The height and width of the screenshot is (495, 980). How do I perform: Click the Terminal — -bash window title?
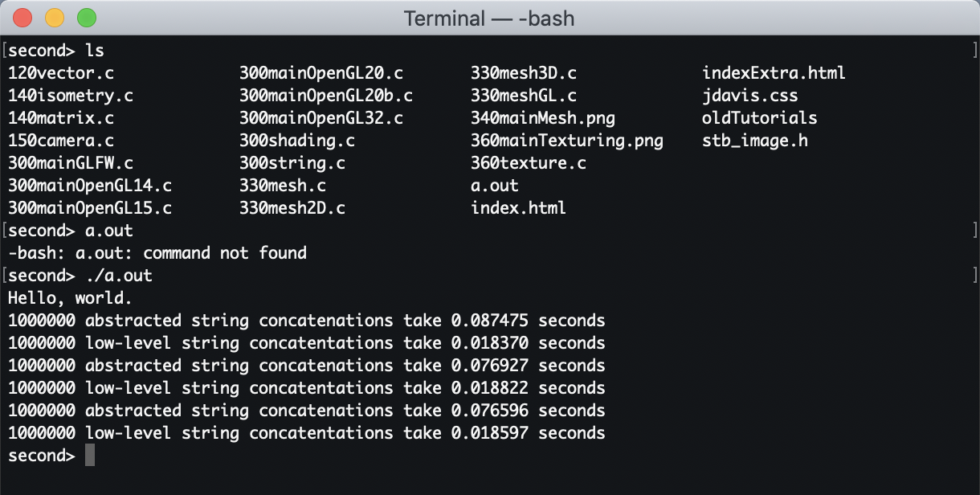pos(489,18)
